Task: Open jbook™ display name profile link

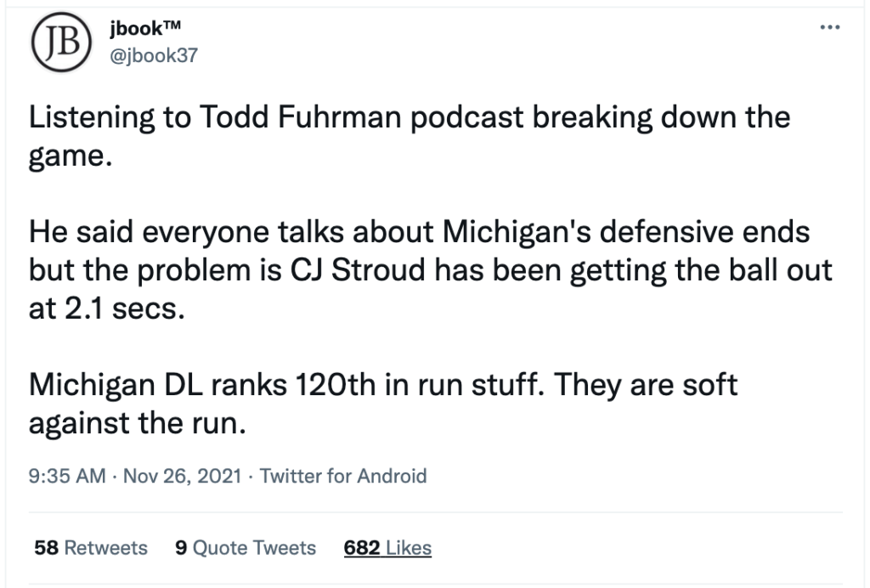Action: point(146,27)
